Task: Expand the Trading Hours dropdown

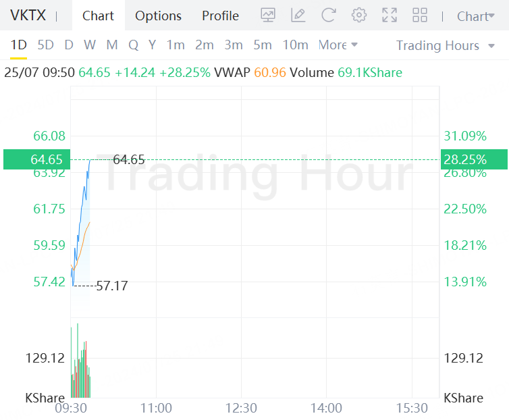Action: (x=446, y=46)
